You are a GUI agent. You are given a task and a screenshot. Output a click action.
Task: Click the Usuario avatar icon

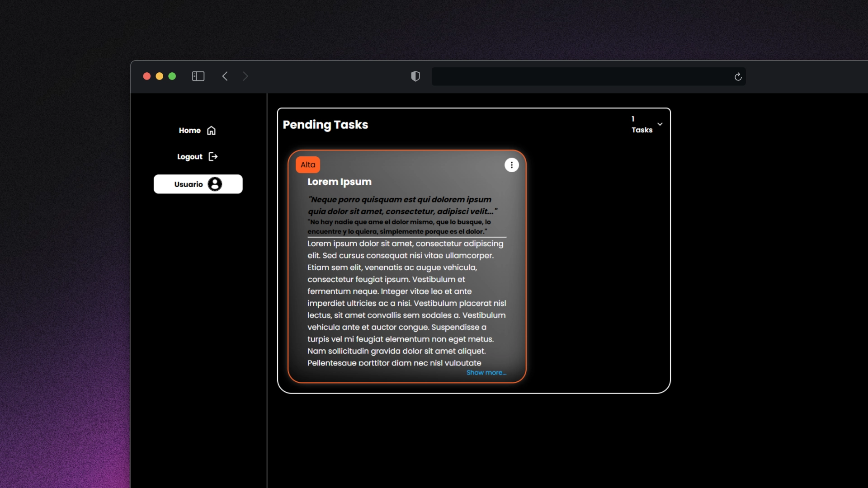coord(215,184)
